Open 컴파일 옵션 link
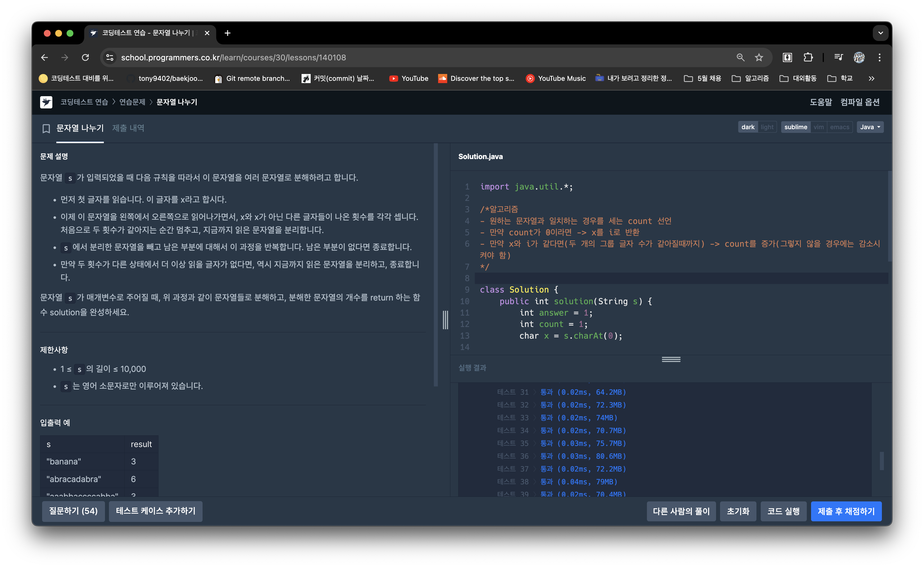Viewport: 924px width, 568px height. 860,102
